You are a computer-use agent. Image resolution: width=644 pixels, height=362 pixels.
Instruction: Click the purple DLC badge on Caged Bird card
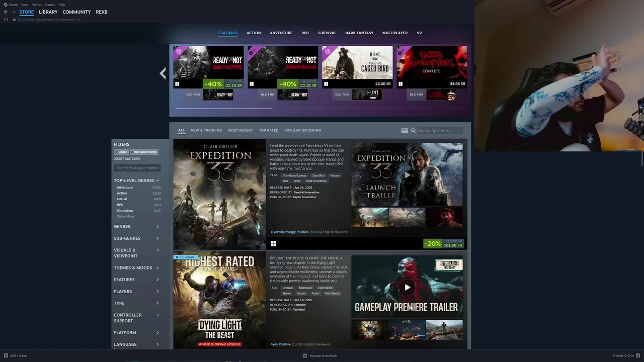pyautogui.click(x=327, y=51)
